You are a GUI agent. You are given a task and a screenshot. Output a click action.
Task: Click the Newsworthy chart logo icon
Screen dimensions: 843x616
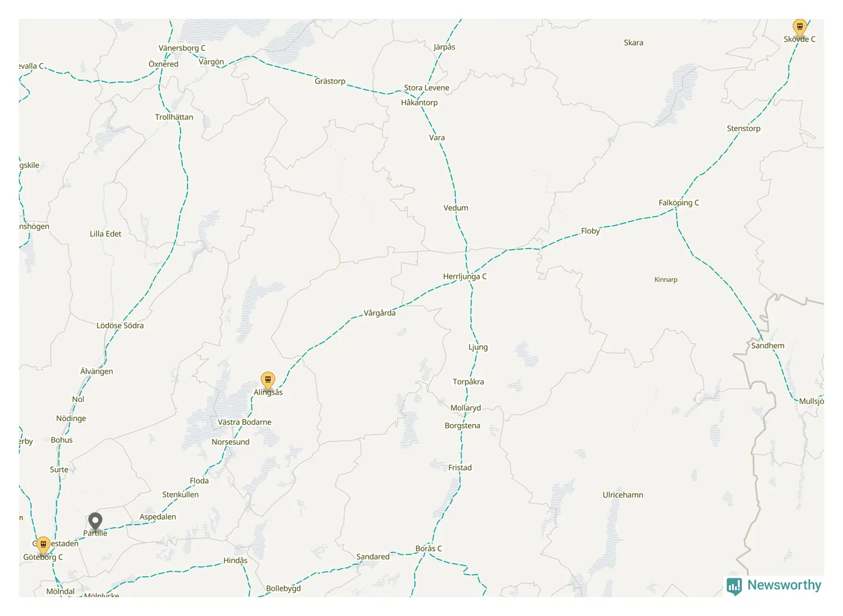[734, 586]
